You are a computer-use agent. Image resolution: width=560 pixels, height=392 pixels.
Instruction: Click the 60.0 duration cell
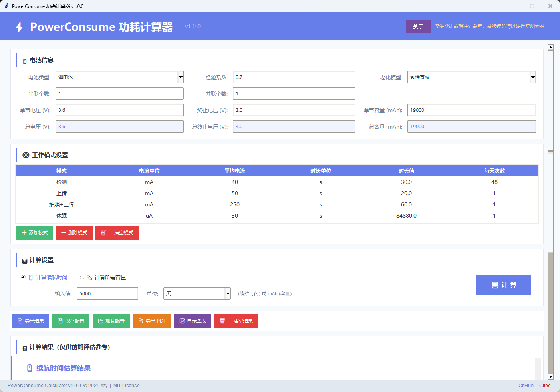point(406,204)
